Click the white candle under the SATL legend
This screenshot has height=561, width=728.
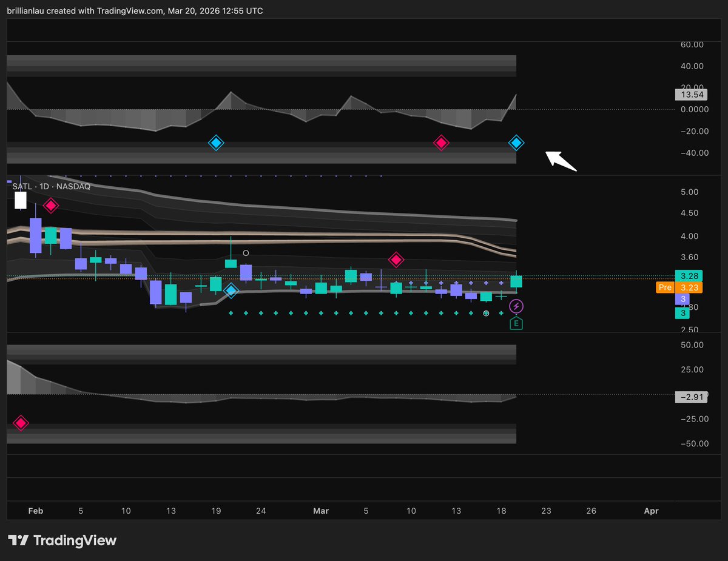21,200
